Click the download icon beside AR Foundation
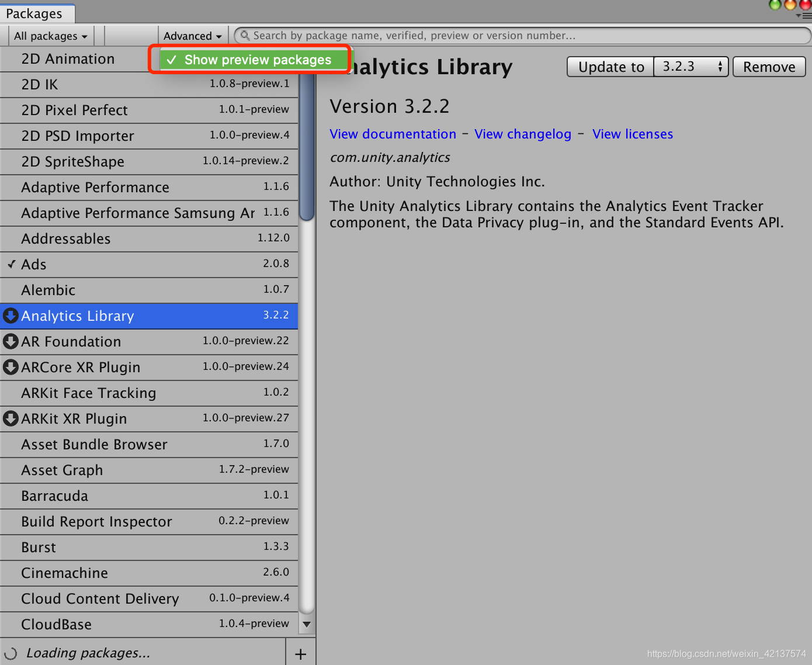Screen dimensions: 812x665 click(11, 341)
